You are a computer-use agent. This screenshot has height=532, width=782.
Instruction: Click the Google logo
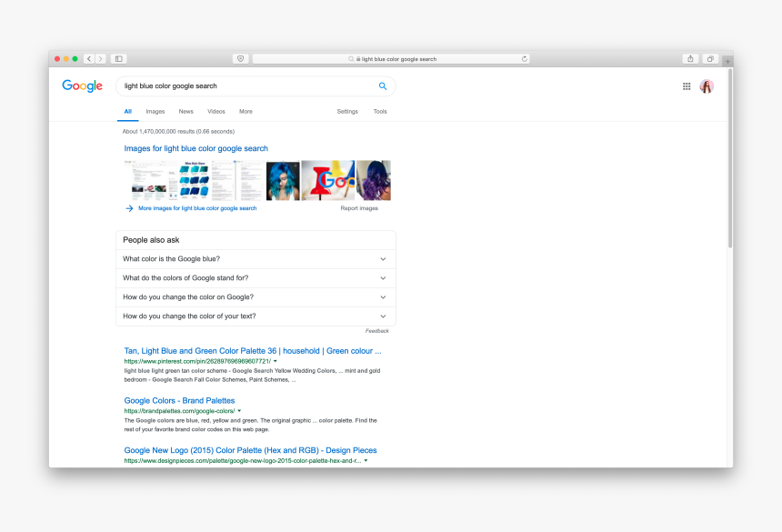click(x=82, y=85)
